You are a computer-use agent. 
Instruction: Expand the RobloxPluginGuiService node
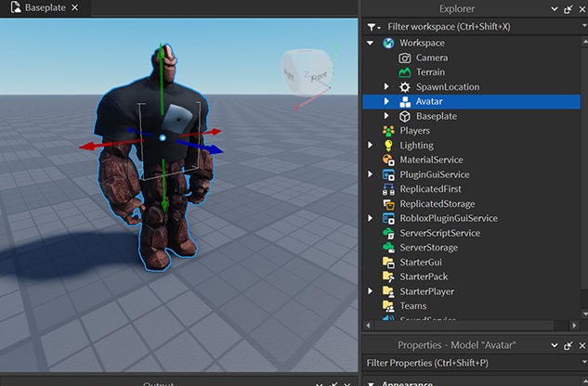[371, 218]
